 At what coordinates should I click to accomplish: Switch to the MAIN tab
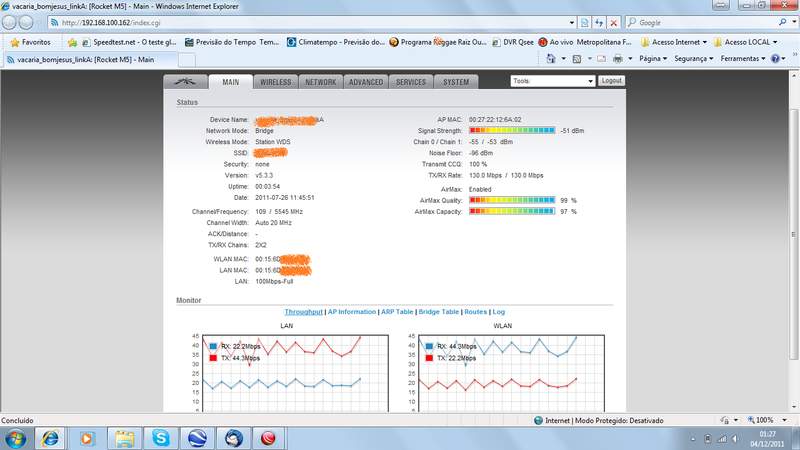[x=231, y=82]
